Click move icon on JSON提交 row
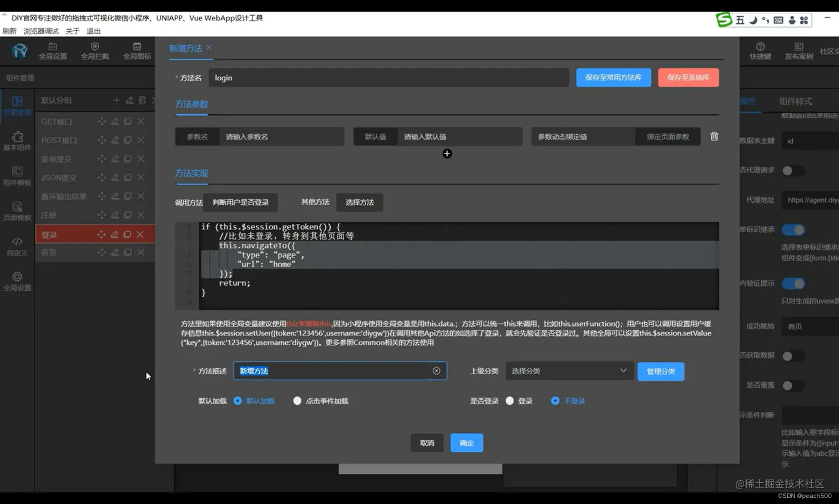Image resolution: width=839 pixels, height=504 pixels. tap(102, 177)
